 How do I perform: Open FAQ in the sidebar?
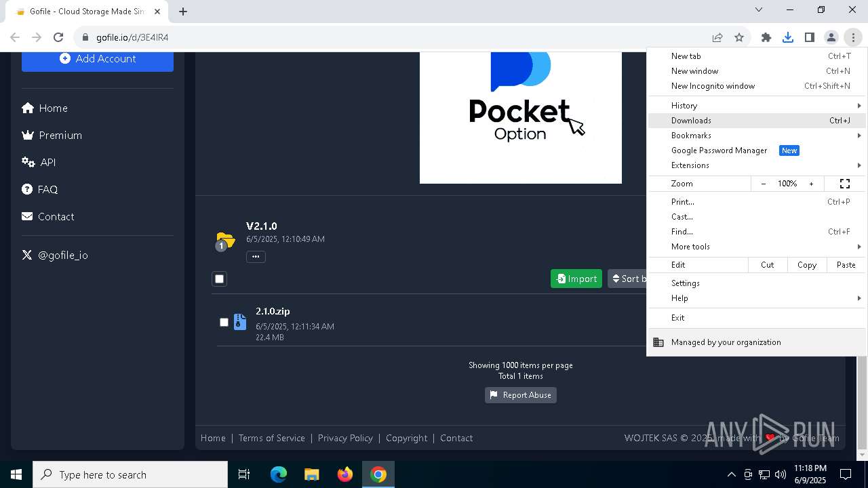tap(40, 190)
